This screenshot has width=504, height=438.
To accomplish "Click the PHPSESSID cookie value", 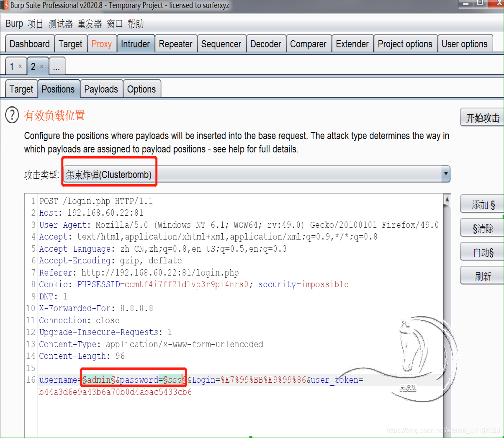I will tap(186, 284).
